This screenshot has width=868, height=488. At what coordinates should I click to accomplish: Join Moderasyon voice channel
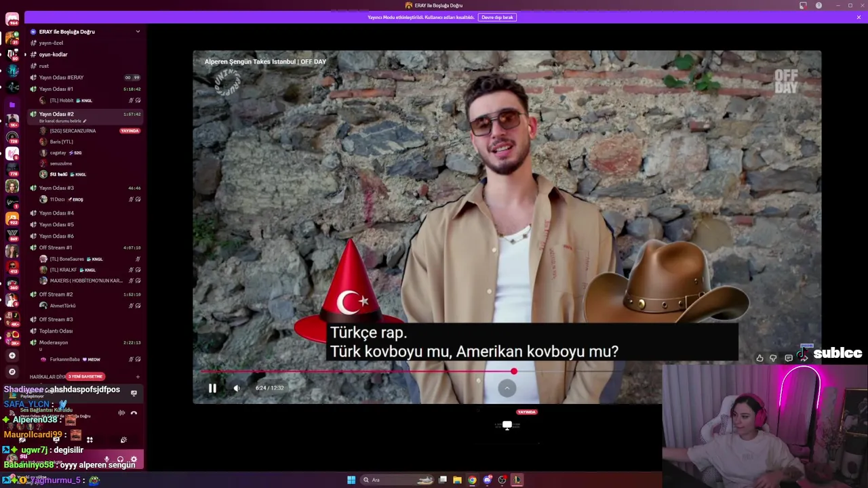(85, 342)
